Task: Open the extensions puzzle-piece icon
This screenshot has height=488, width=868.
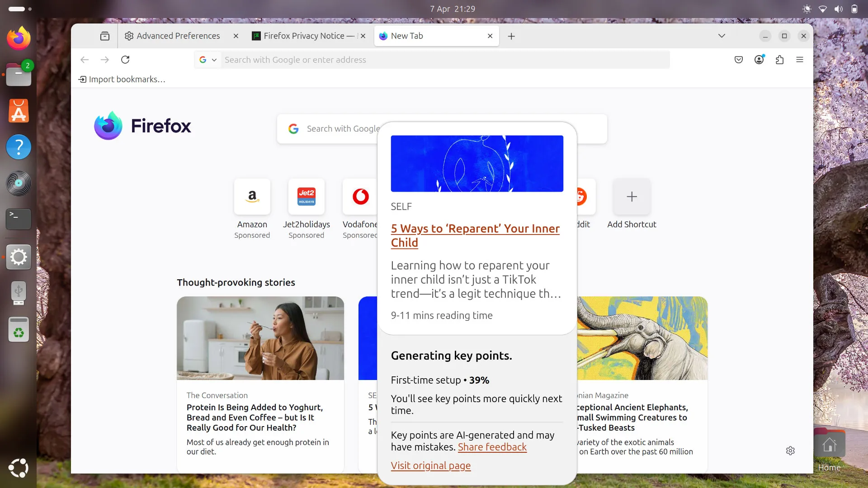Action: [x=780, y=59]
